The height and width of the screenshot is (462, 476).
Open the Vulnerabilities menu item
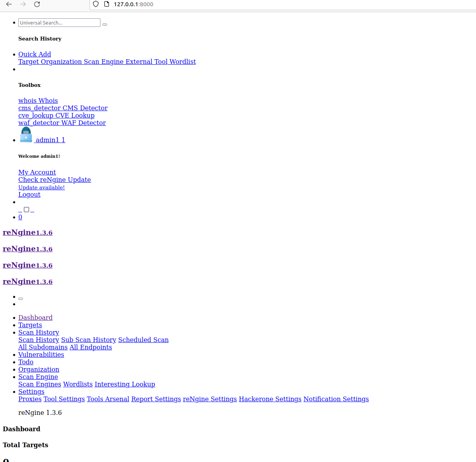[41, 354]
